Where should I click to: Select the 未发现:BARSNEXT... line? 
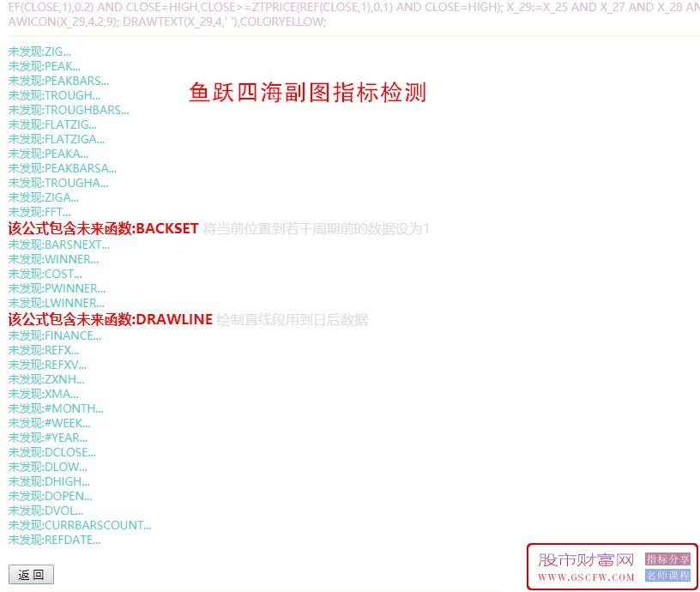pyautogui.click(x=58, y=245)
